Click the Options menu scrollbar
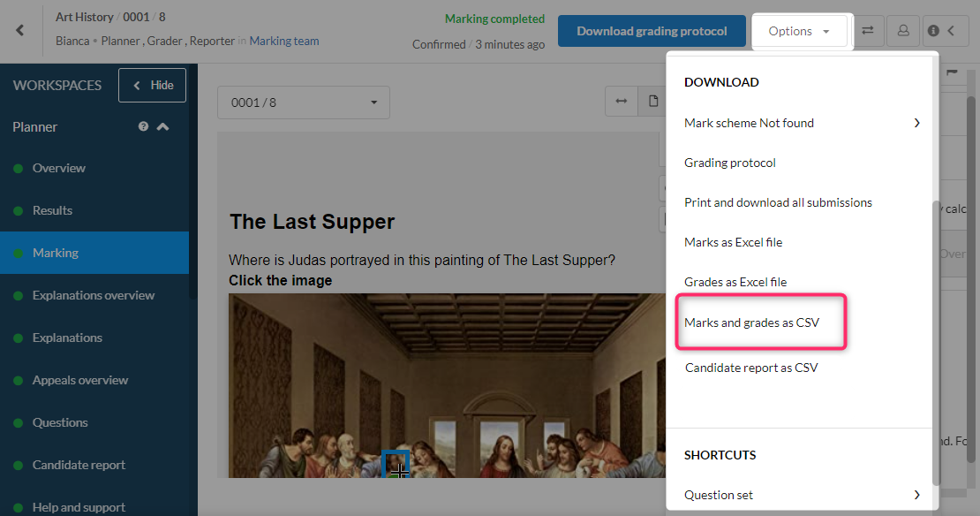 point(936,343)
